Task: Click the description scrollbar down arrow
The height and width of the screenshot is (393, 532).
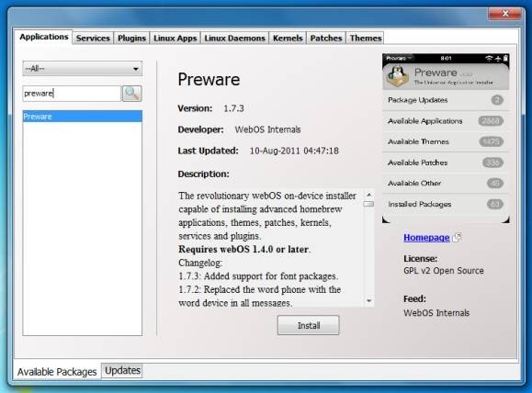Action: pos(368,301)
